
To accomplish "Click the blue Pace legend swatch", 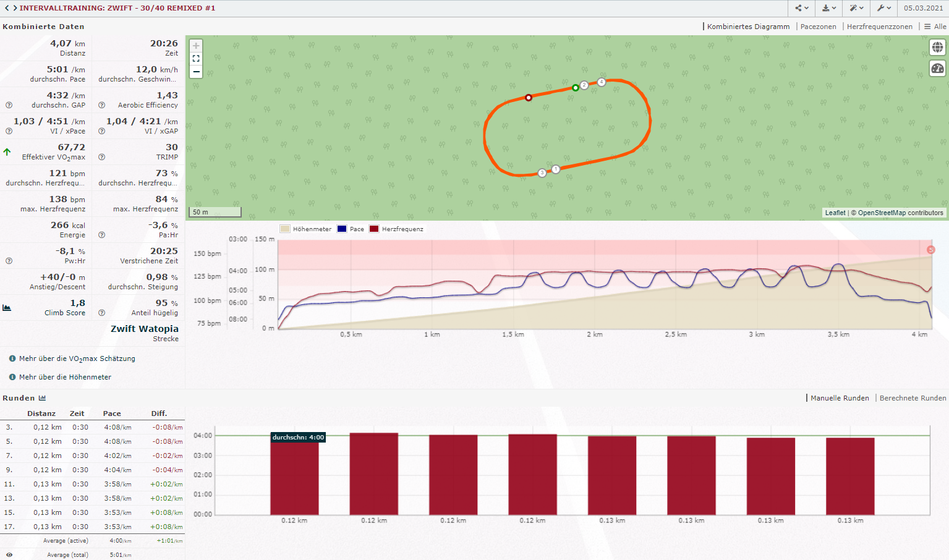I will click(342, 229).
